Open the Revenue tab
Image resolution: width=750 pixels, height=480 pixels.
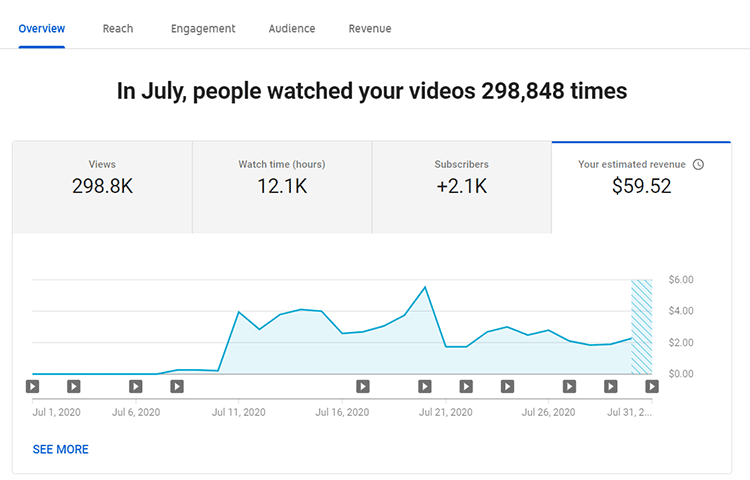[370, 29]
